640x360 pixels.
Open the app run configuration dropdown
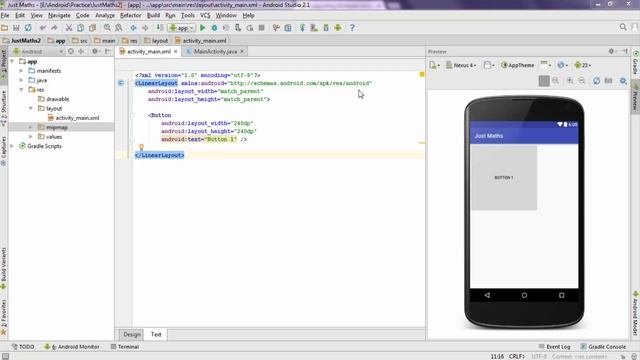point(182,28)
